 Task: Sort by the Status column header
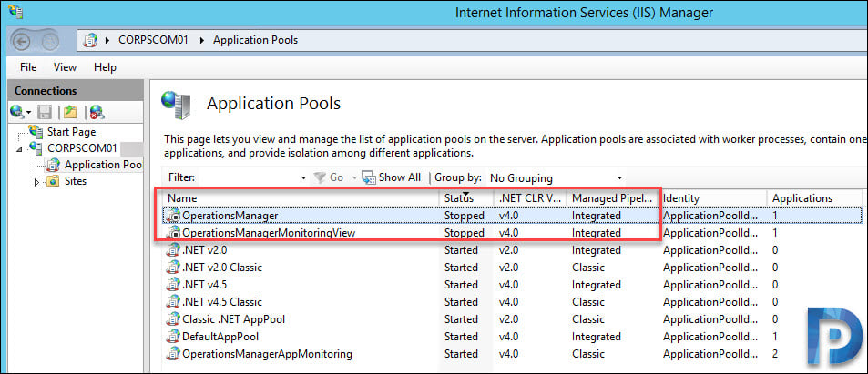tap(466, 198)
